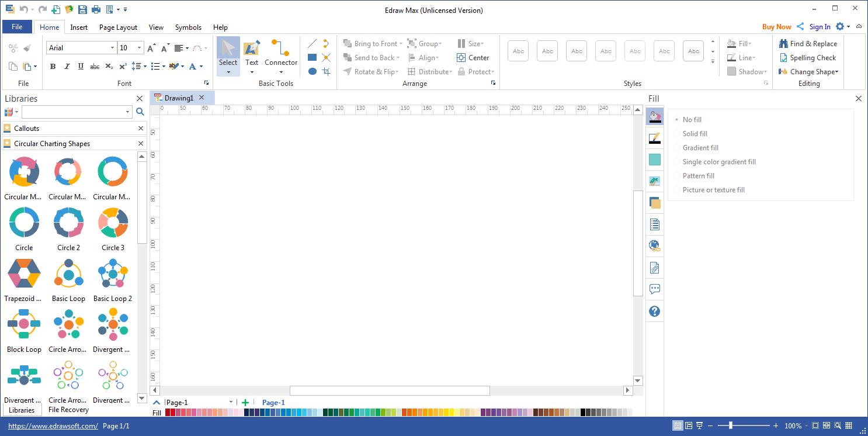The image size is (868, 436).
Task: Select the Pattern fill option
Action: (x=694, y=175)
